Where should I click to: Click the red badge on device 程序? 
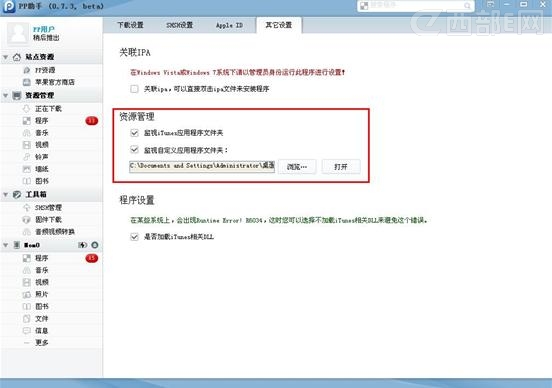point(92,258)
